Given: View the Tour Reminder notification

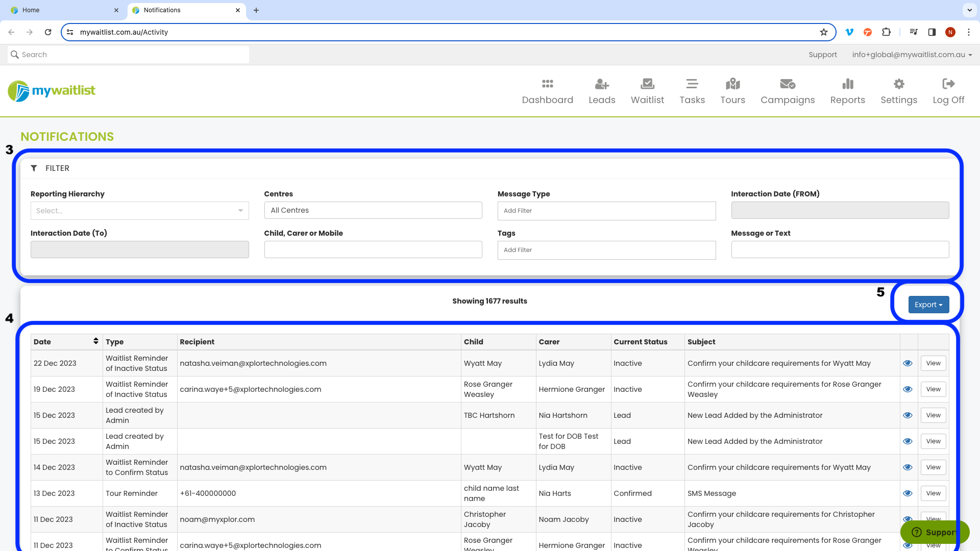Looking at the screenshot, I should click(x=933, y=493).
